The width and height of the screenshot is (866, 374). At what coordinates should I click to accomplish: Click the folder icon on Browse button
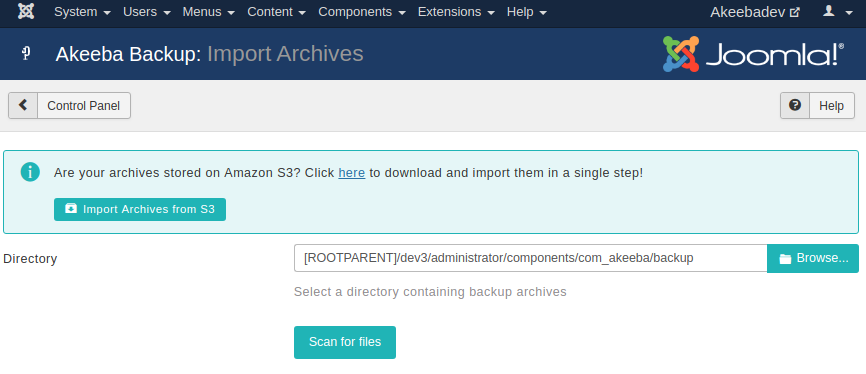tap(785, 259)
